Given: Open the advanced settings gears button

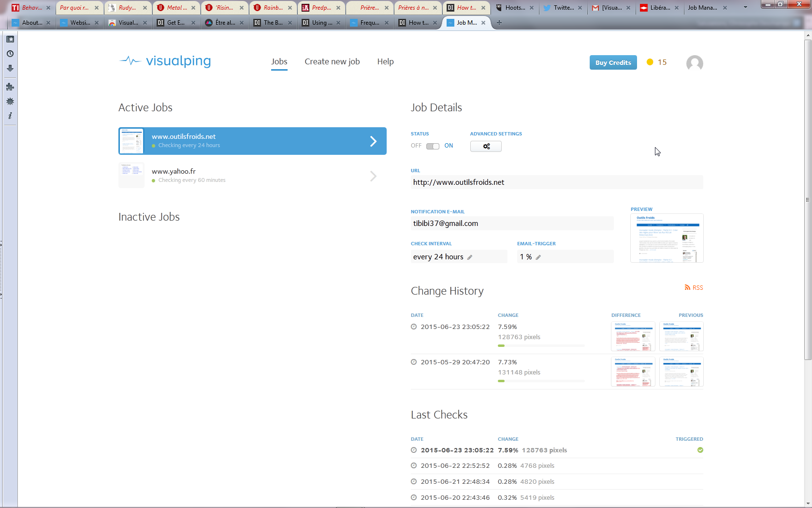Looking at the screenshot, I should pyautogui.click(x=486, y=146).
